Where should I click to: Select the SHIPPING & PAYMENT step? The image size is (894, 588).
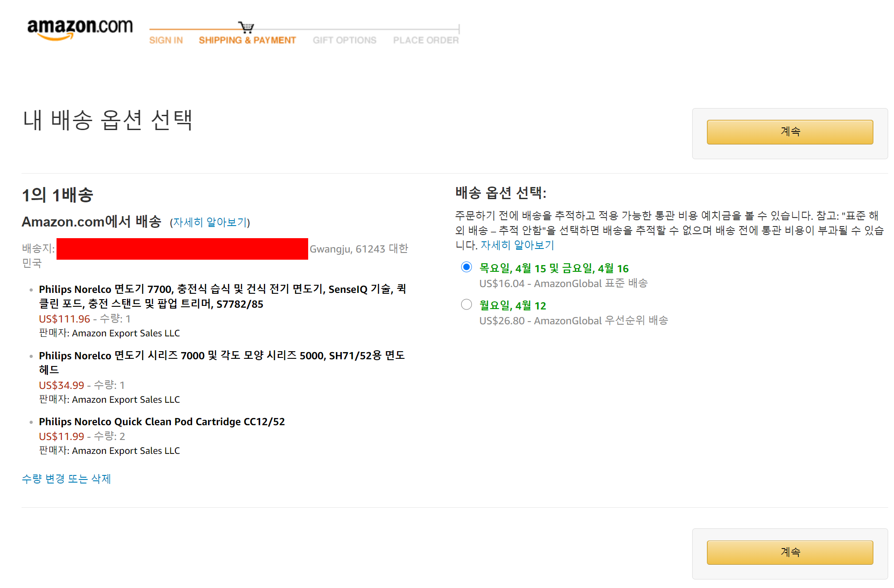(247, 40)
